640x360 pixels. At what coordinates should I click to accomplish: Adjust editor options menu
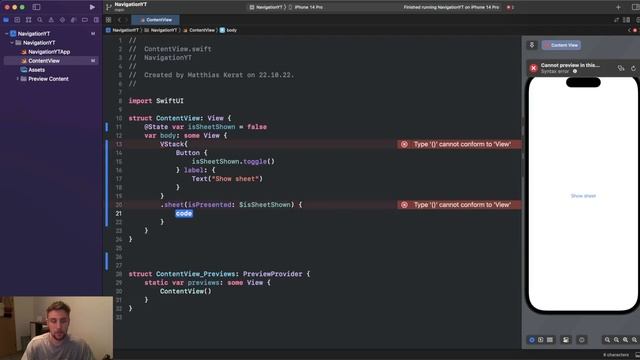[627, 20]
